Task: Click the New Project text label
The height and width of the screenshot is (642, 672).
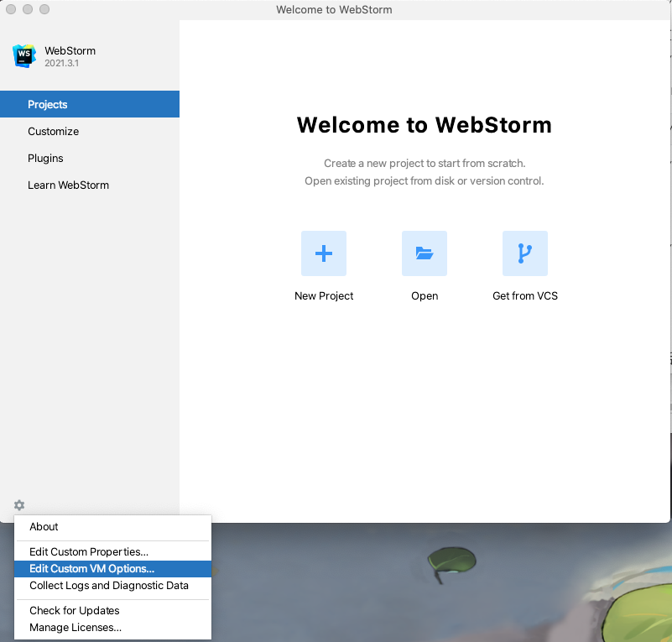Action: tap(324, 295)
